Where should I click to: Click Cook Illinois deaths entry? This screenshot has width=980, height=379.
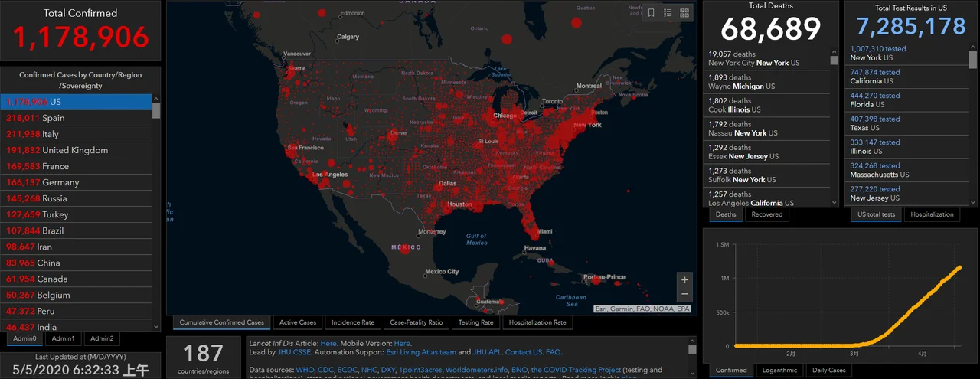[766, 106]
